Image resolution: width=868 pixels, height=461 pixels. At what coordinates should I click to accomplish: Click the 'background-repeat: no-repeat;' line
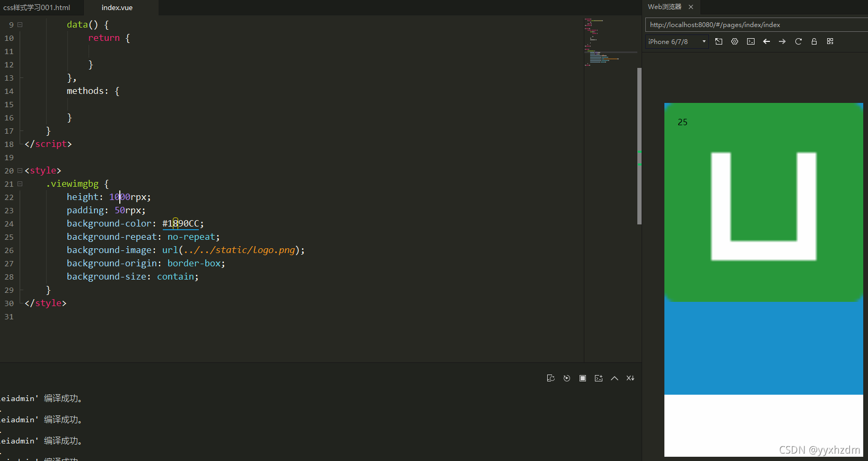coord(143,237)
